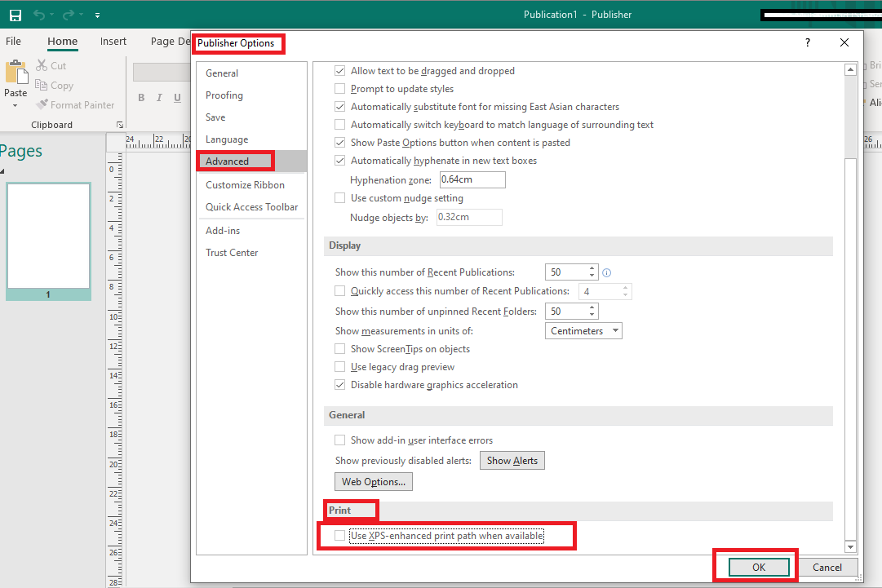Open the Centimeters units dropdown

(583, 331)
